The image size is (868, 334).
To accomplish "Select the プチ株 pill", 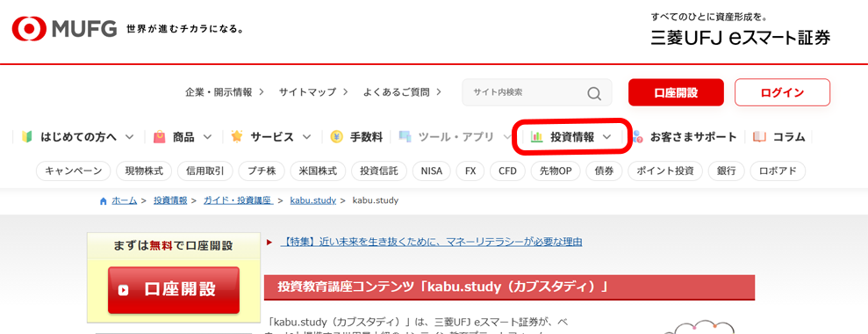I will [262, 171].
